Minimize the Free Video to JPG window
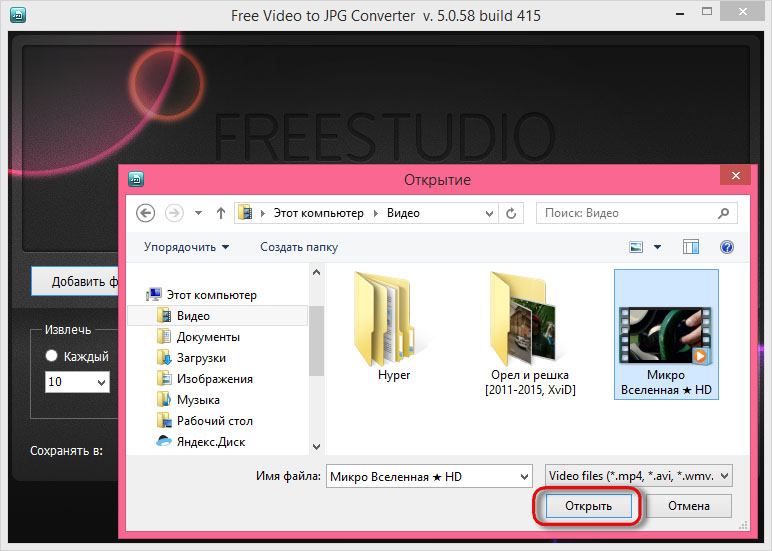Image resolution: width=772 pixels, height=551 pixels. tap(680, 14)
